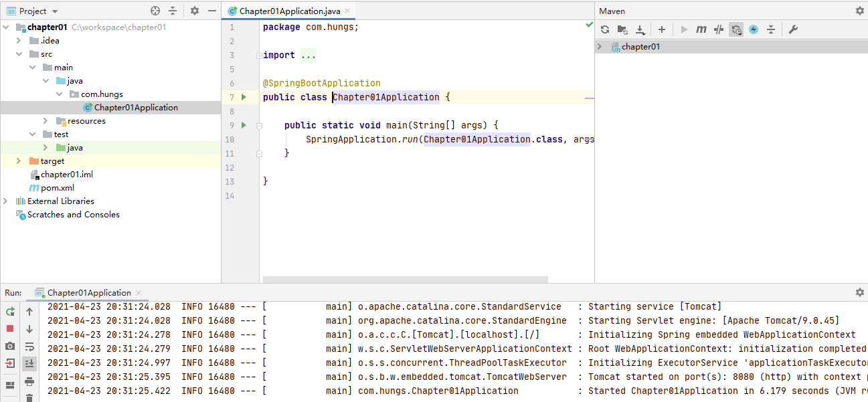Download sources and documentation in Maven
This screenshot has width=868, height=402.
coord(640,29)
